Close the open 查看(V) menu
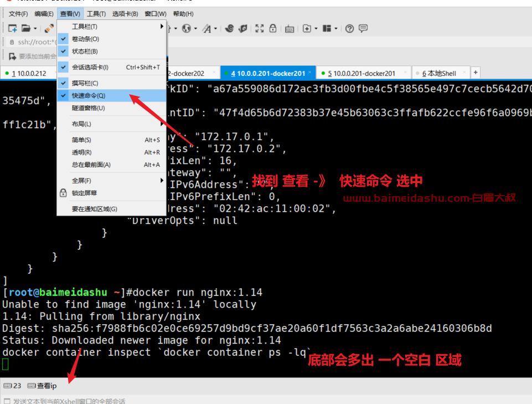 point(70,14)
